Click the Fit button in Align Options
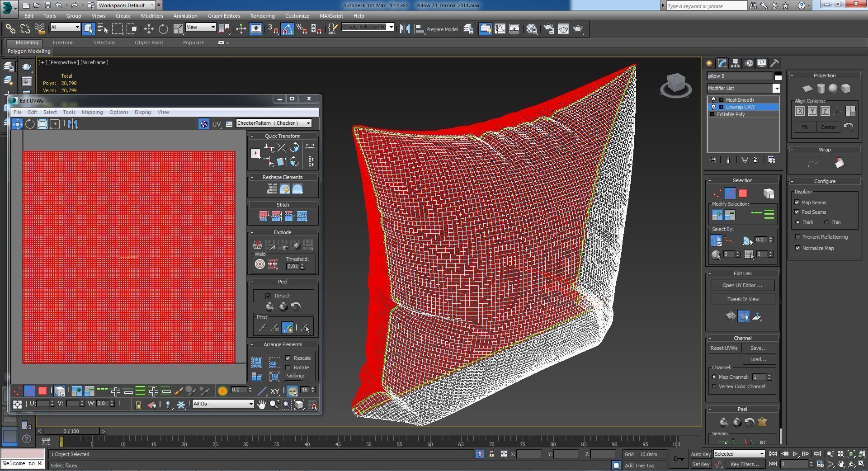The width and height of the screenshot is (868, 471). coord(805,127)
